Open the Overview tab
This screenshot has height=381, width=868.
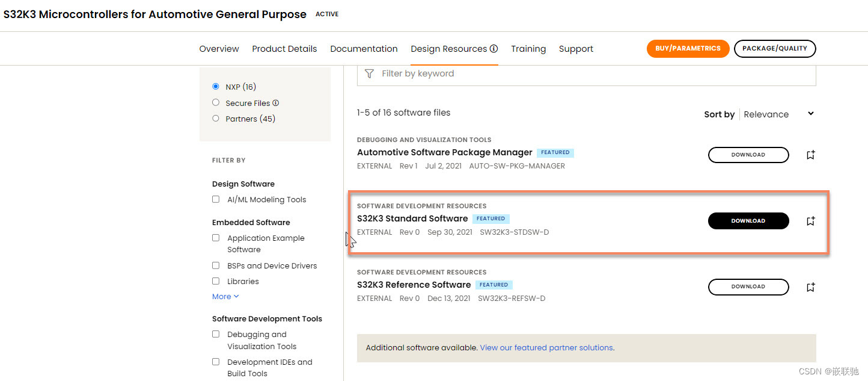tap(219, 49)
